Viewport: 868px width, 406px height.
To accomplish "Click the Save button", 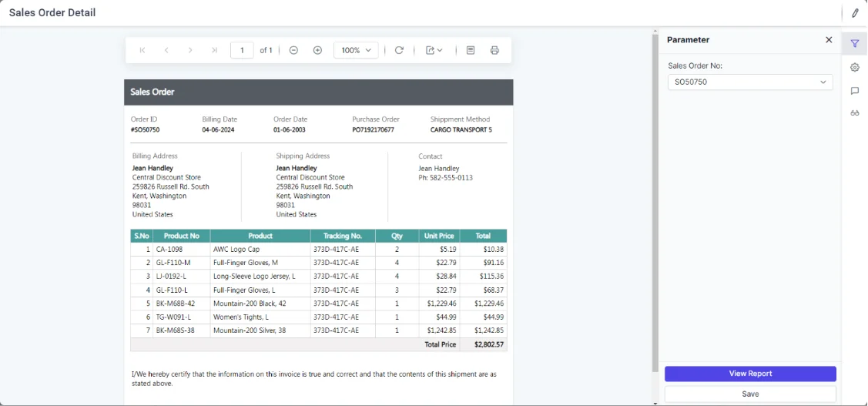I will 750,394.
